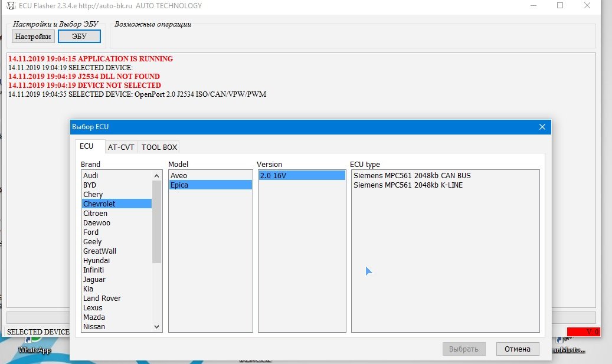Click J2534 DLL NOT FOUND log line

pyautogui.click(x=84, y=77)
